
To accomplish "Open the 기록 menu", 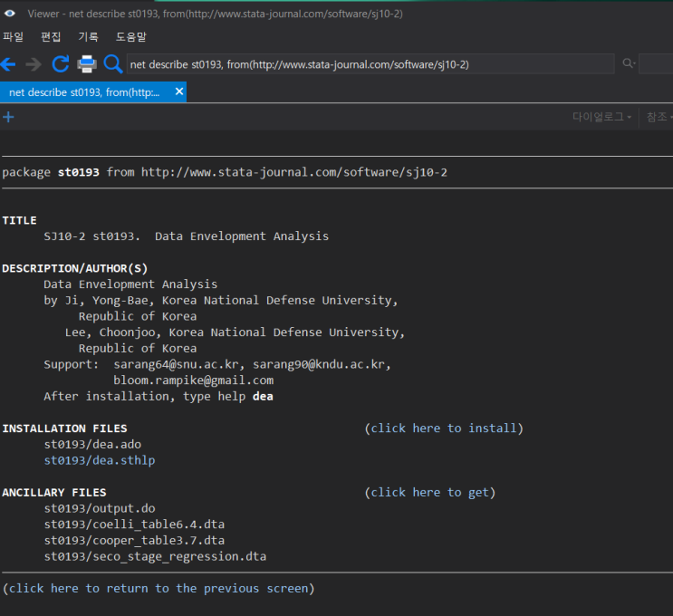I will pos(88,37).
